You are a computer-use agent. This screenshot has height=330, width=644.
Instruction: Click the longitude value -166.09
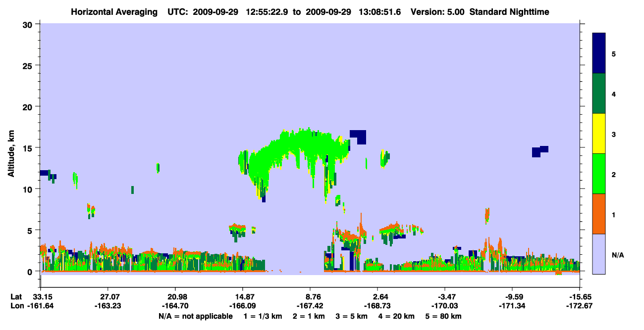coord(242,306)
